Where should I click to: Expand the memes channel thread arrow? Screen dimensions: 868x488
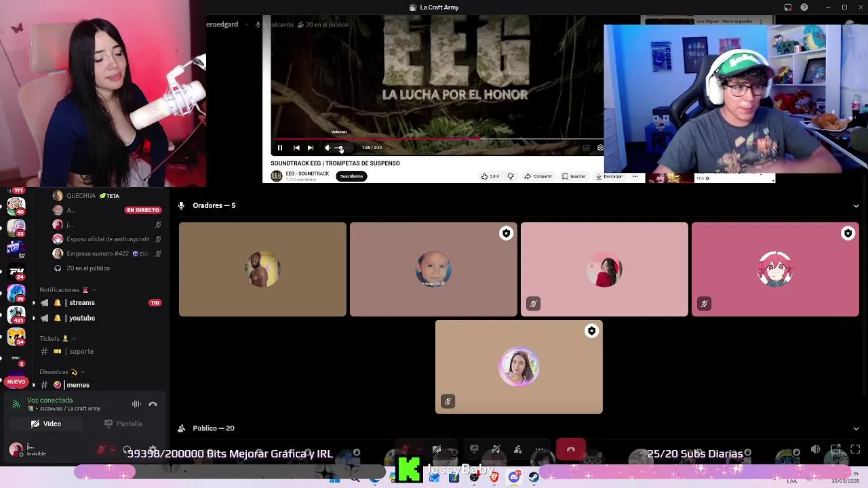(33, 385)
